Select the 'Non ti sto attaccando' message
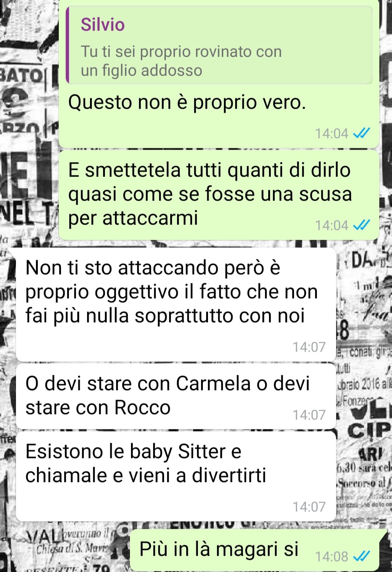The width and height of the screenshot is (392, 572). 176,305
